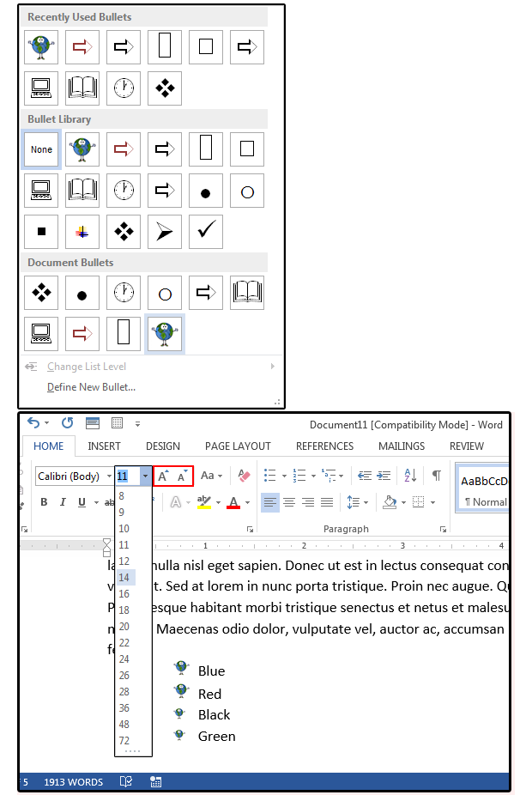This screenshot has height=795, width=532.
Task: Choose the open book bullet in Document Bullets
Action: pos(247,293)
